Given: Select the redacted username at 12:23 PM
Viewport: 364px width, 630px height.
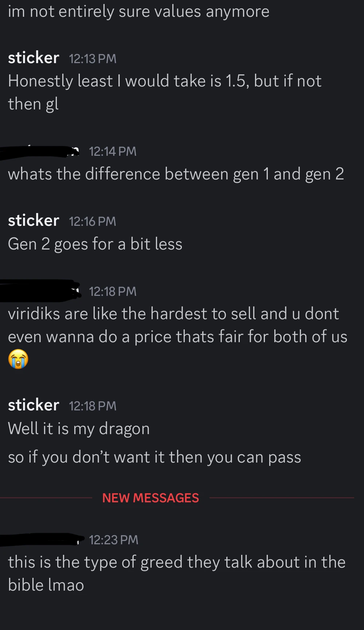Looking at the screenshot, I should coord(42,539).
